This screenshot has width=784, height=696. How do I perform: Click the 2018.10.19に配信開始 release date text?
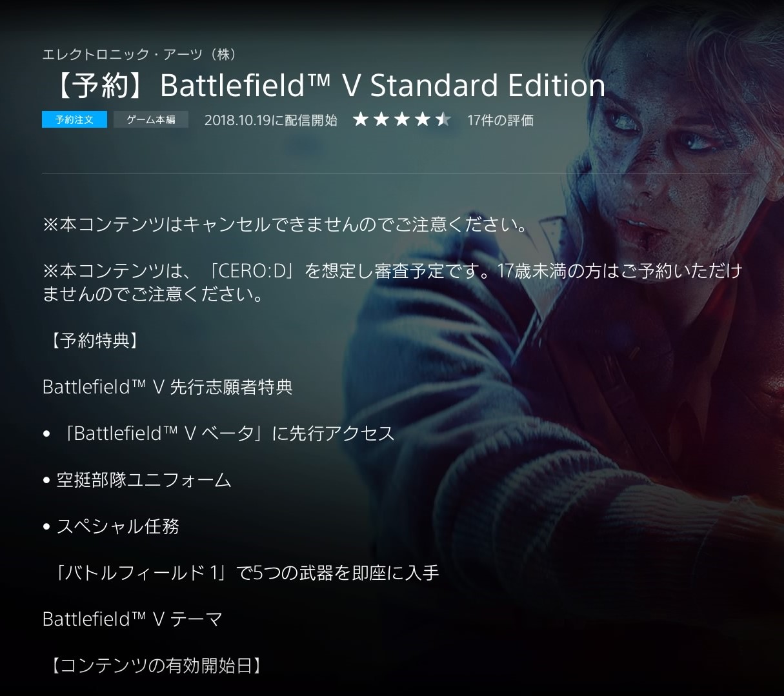[x=270, y=120]
